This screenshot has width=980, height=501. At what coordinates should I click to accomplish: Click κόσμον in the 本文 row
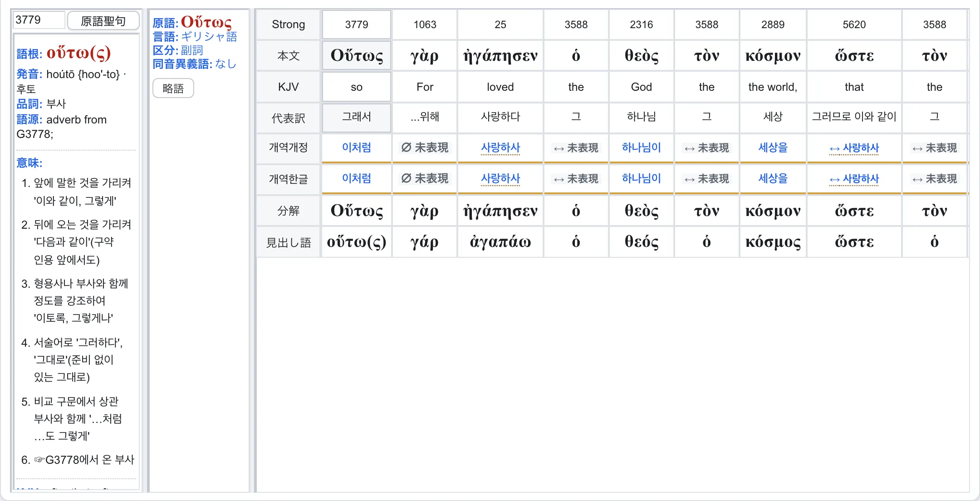[773, 55]
